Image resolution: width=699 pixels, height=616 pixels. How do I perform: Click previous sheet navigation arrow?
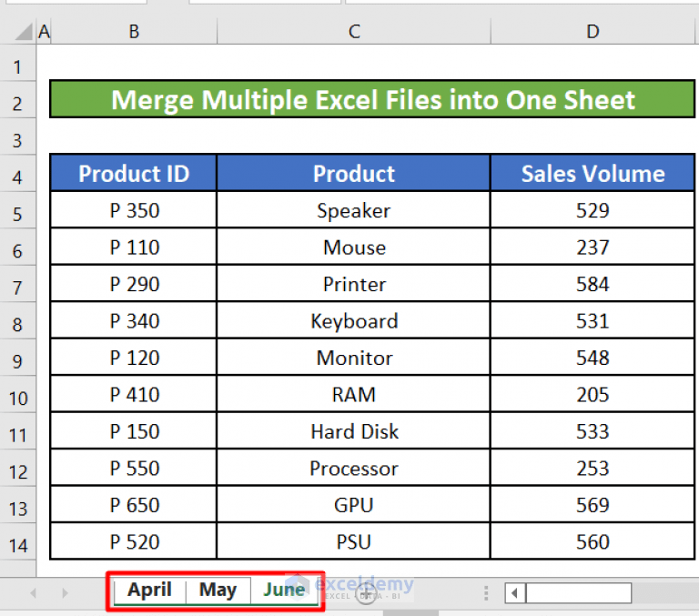(33, 593)
